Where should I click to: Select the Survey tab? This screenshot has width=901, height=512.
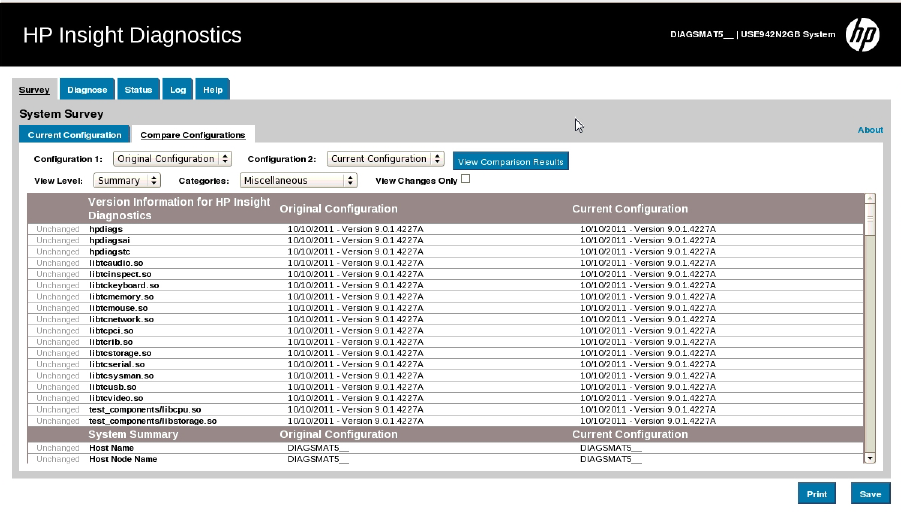point(34,90)
